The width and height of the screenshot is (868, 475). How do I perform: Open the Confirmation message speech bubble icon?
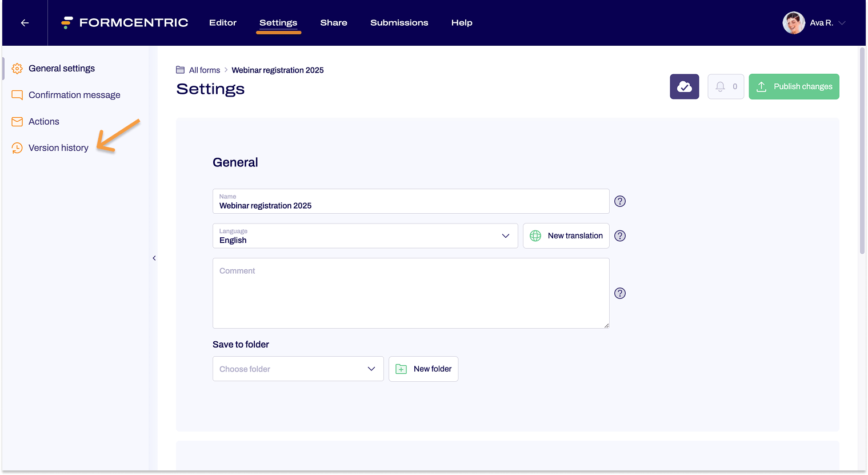(17, 95)
